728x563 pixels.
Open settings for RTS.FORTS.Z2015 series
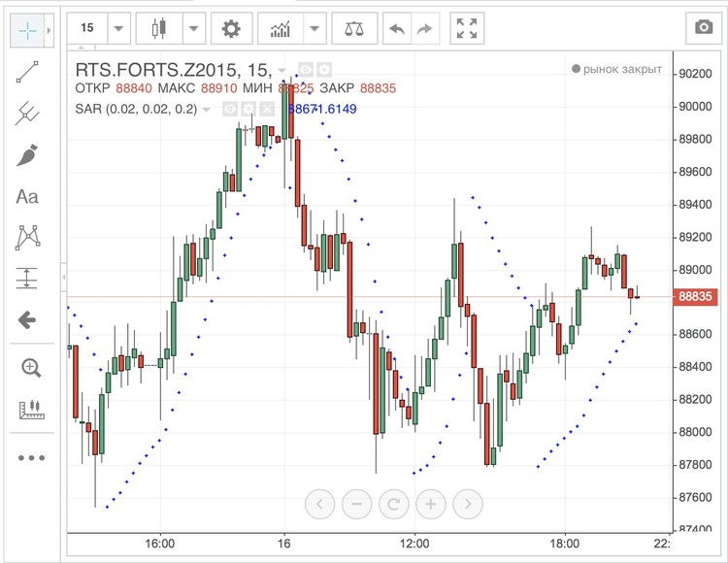(324, 70)
